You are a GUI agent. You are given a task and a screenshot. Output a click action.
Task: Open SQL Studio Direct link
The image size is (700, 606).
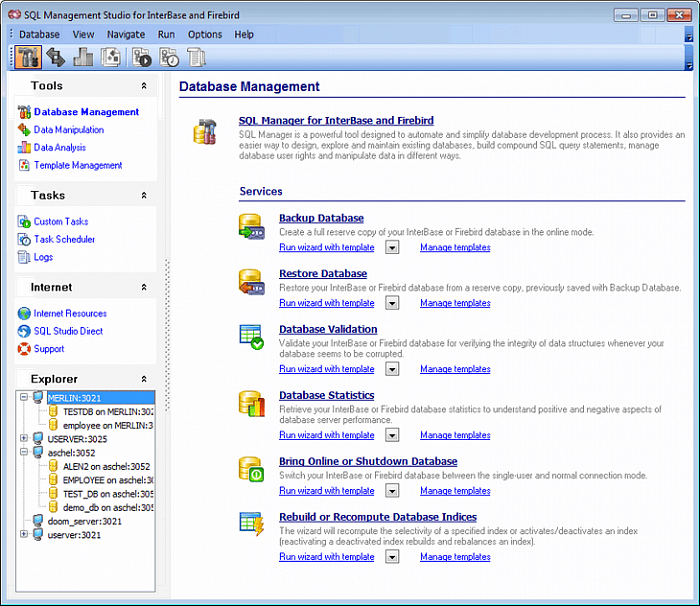[68, 331]
